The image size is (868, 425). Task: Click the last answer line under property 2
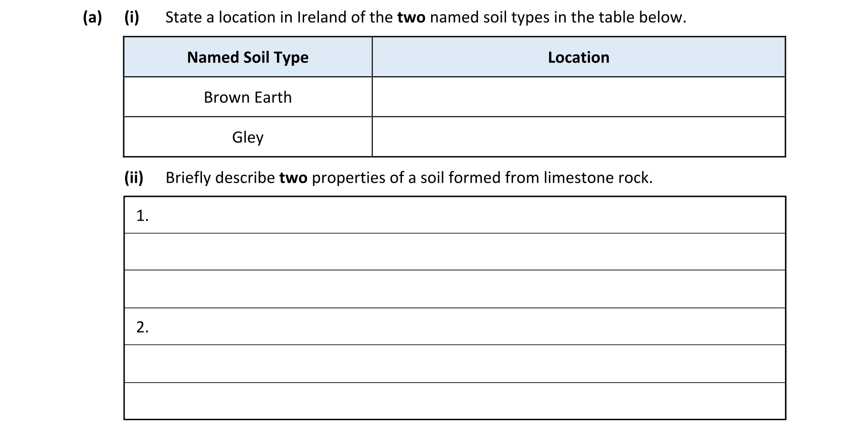(x=455, y=401)
